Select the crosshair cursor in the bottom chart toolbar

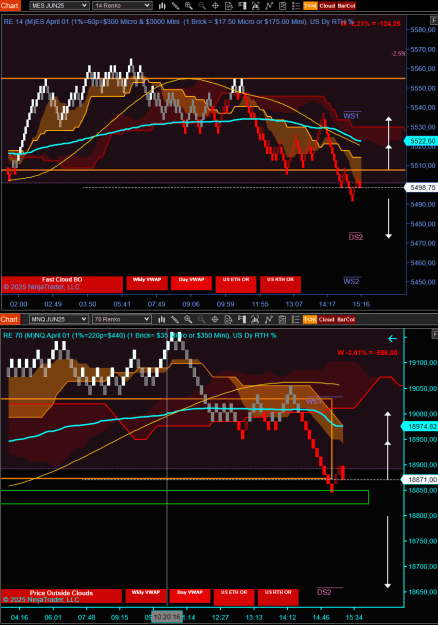coord(215,319)
